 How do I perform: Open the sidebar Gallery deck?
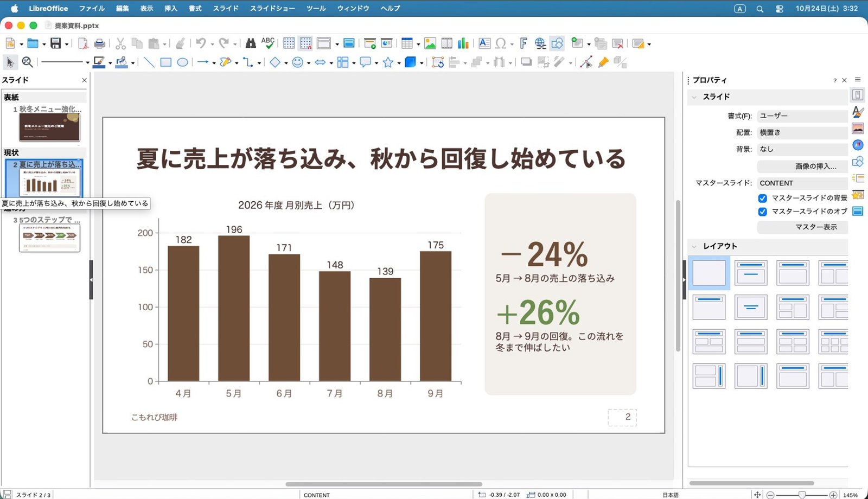[858, 129]
